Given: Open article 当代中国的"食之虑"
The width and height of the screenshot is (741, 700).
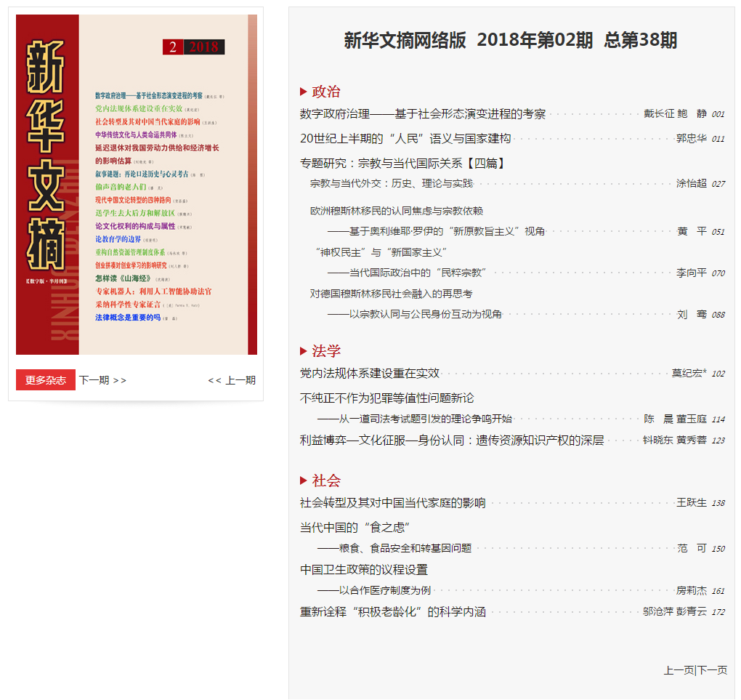Looking at the screenshot, I should tap(355, 528).
